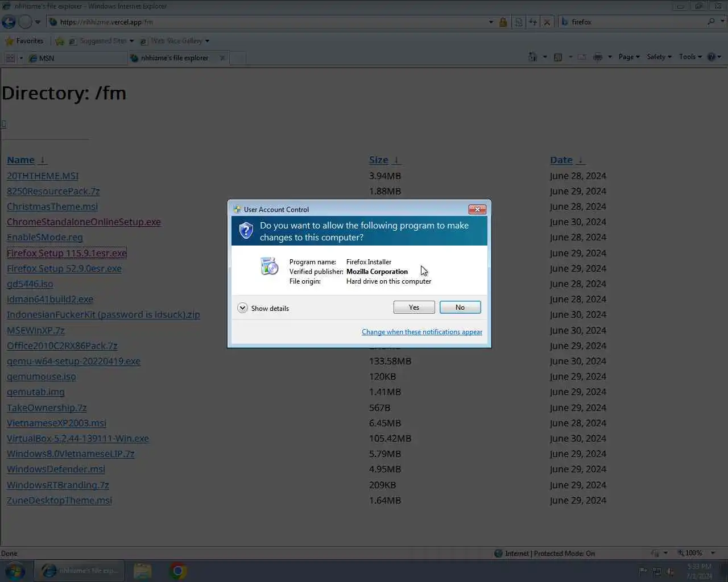
Task: Open the Page menu
Action: [629, 57]
